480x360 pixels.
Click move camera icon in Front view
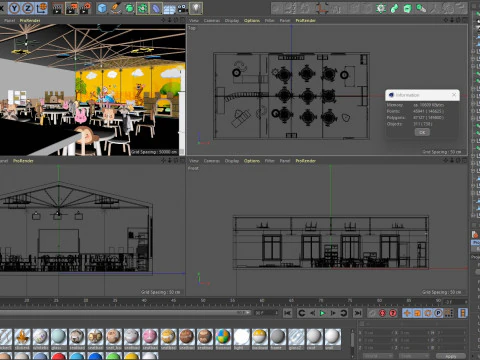(446, 161)
